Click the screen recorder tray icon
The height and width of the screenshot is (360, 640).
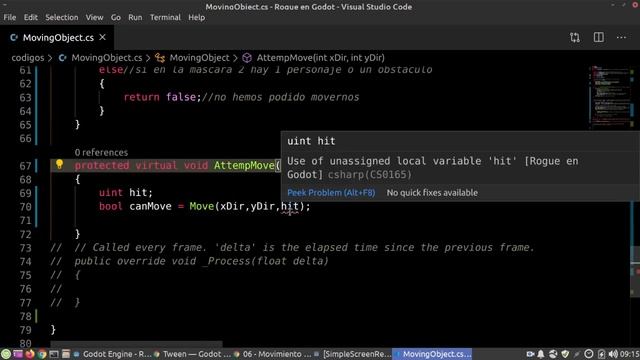point(530,354)
